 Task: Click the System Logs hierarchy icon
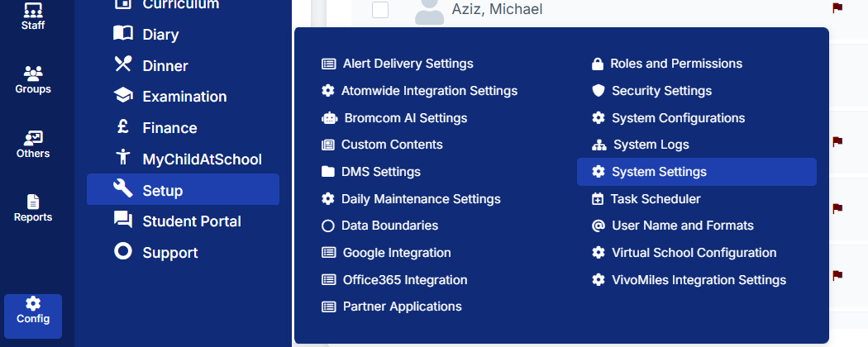click(x=599, y=145)
